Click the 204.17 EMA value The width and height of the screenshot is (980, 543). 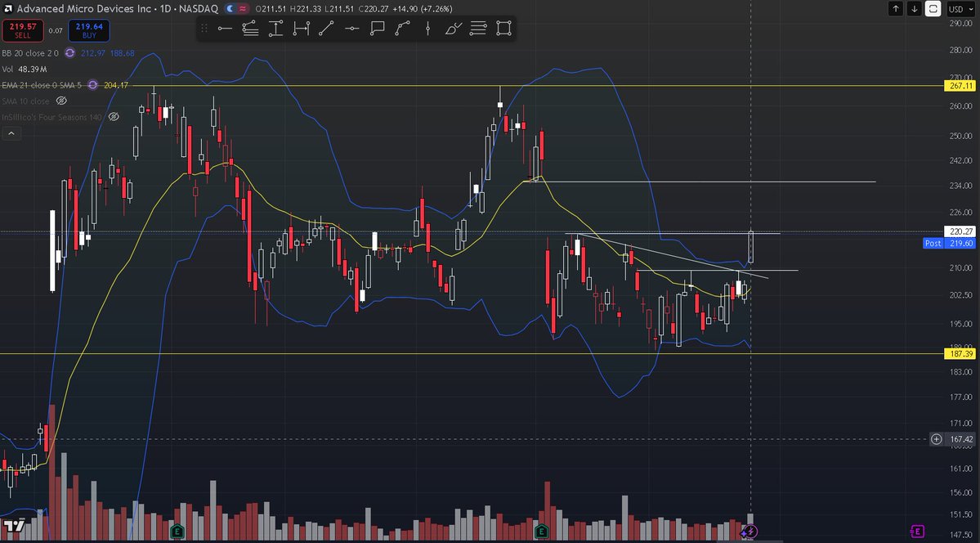116,85
